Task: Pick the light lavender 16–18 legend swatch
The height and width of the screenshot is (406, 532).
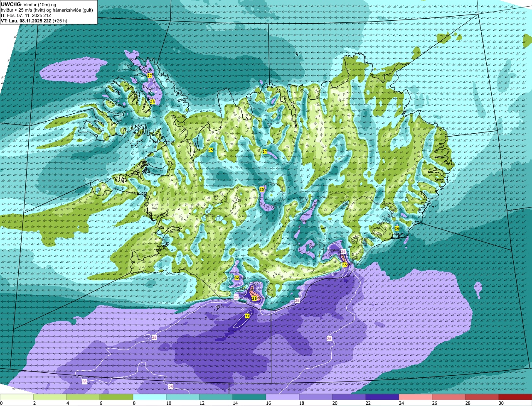Action: point(283,397)
